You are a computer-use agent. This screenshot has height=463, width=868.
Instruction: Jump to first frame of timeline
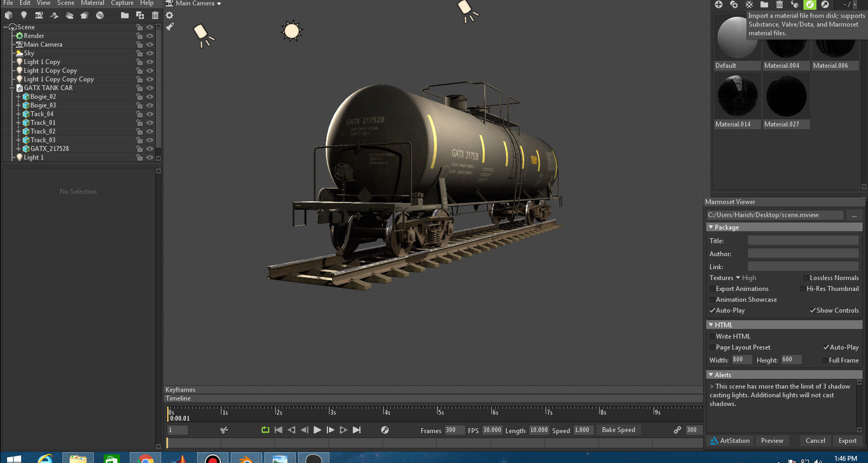(278, 430)
